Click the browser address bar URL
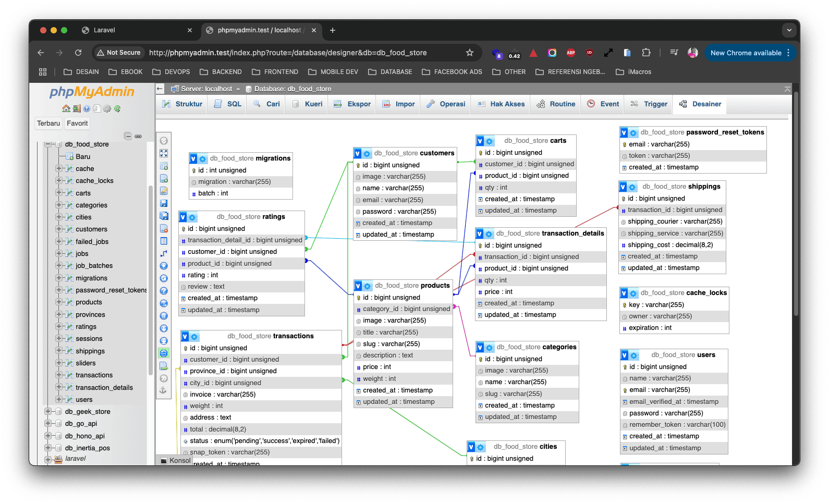The image size is (829, 504). tap(288, 53)
